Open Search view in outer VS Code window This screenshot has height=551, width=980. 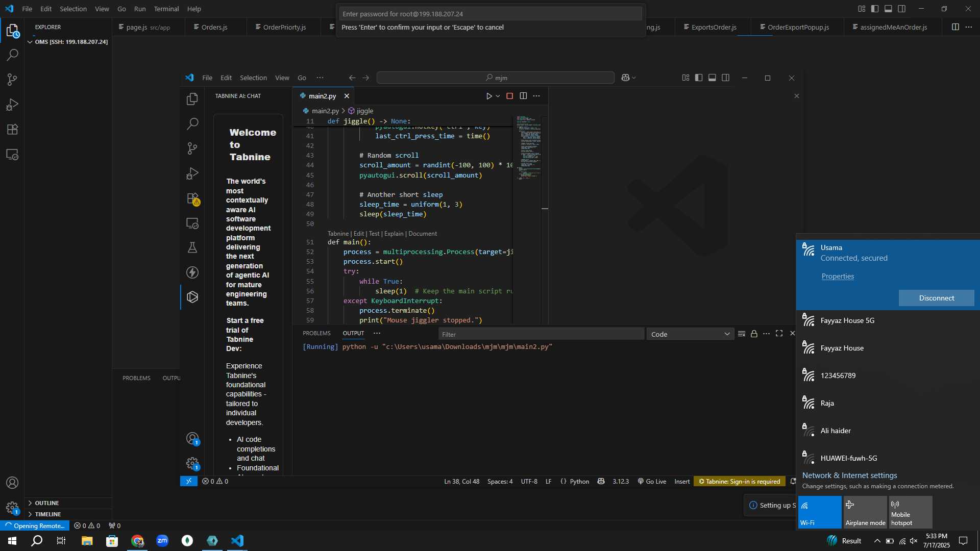click(12, 55)
